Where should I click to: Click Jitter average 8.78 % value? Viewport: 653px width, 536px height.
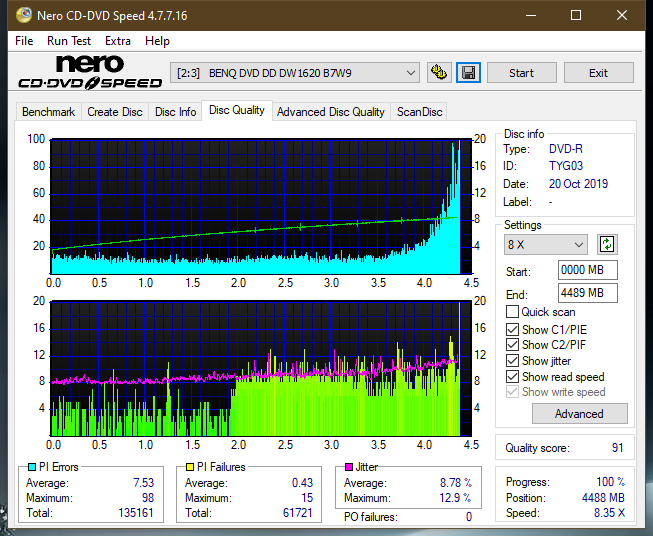(456, 483)
